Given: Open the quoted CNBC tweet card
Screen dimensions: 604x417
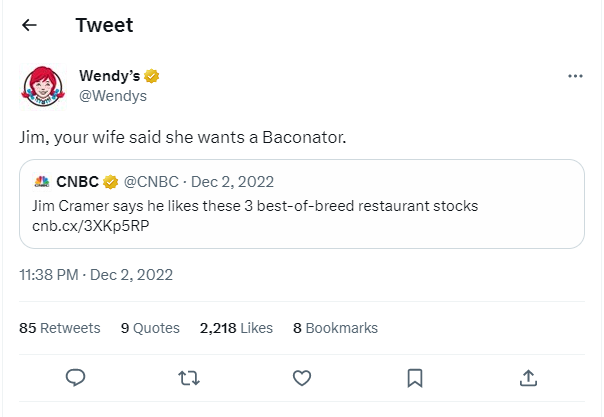Looking at the screenshot, I should tap(400, 204).
